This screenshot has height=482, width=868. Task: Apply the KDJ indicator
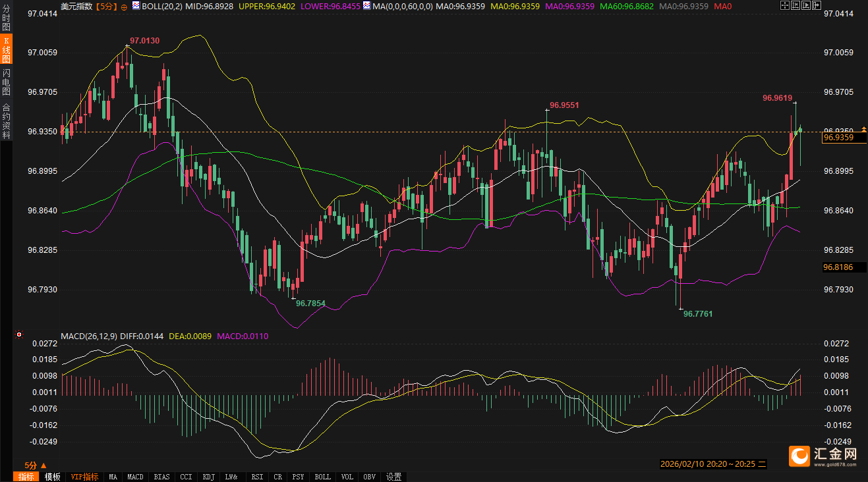pos(209,477)
